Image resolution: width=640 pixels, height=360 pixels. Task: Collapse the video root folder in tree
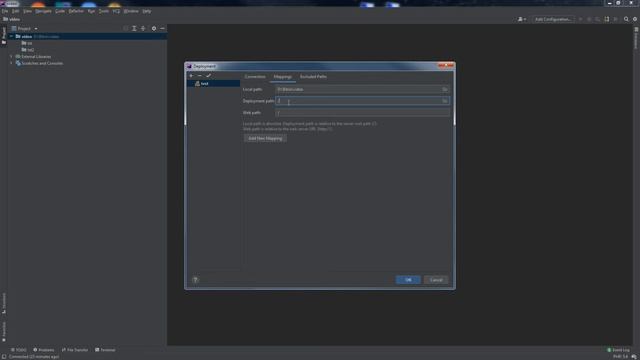[11, 36]
